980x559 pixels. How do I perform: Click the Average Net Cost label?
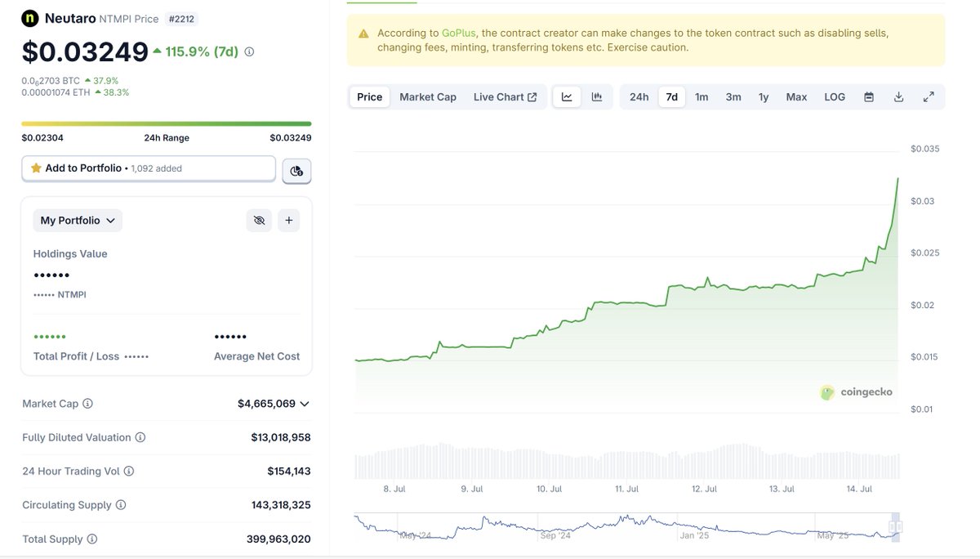point(256,356)
